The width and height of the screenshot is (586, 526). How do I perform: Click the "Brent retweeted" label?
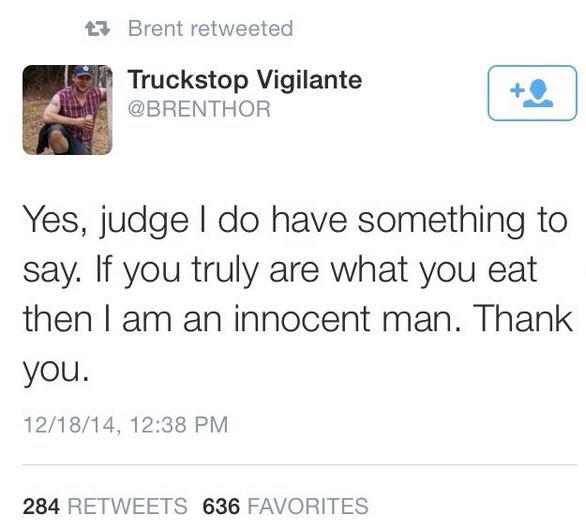(x=210, y=29)
